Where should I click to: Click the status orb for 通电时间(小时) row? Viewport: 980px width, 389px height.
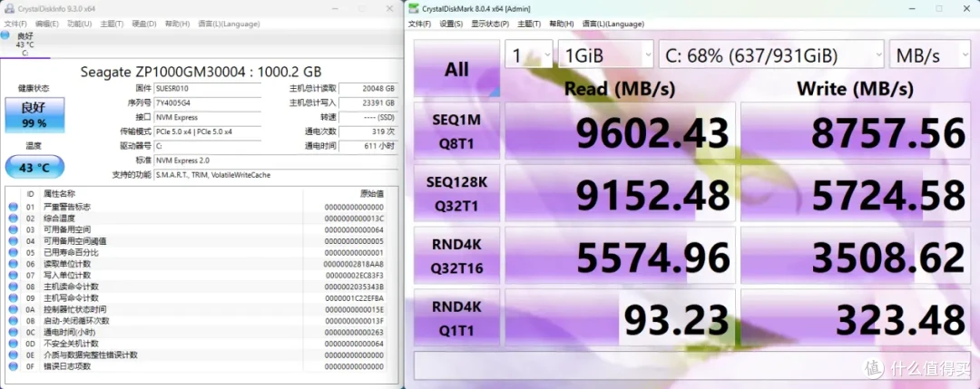point(13,332)
